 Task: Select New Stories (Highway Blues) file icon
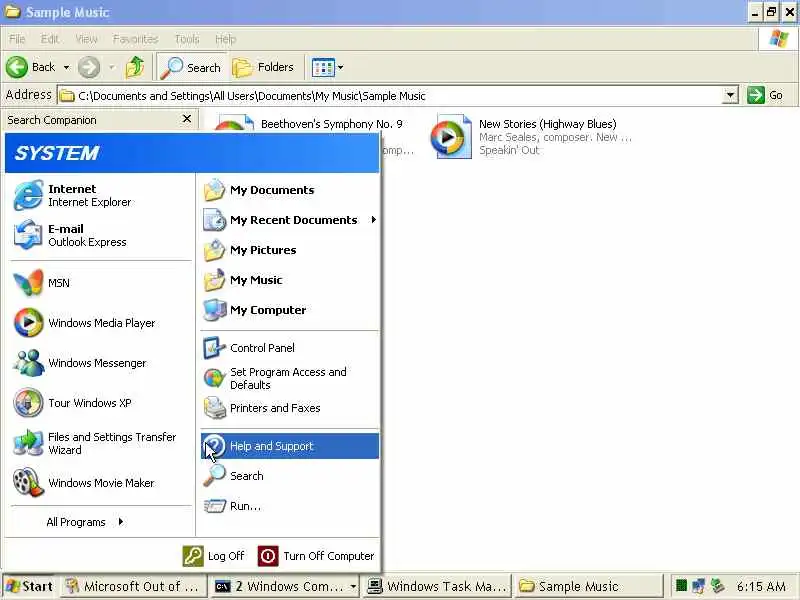[451, 137]
